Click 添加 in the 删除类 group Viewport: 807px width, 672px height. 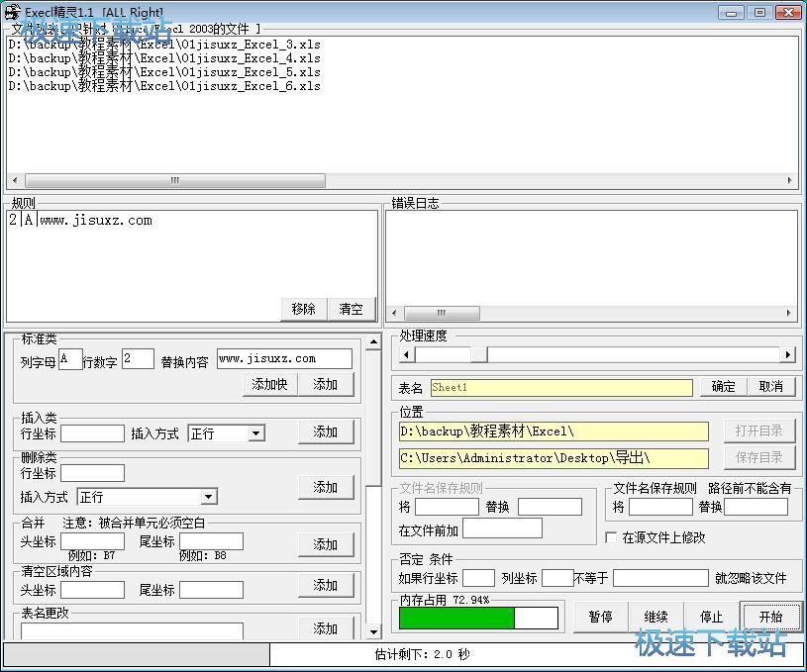pos(326,487)
